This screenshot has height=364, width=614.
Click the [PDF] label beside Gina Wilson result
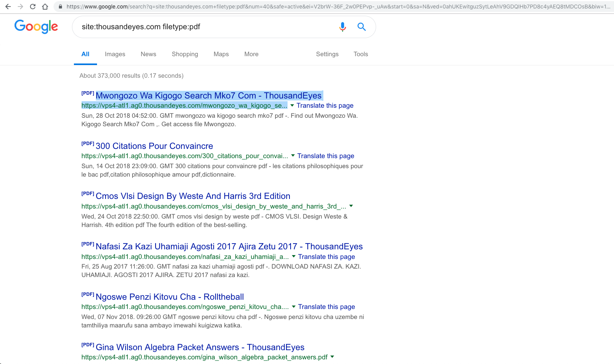coord(88,345)
